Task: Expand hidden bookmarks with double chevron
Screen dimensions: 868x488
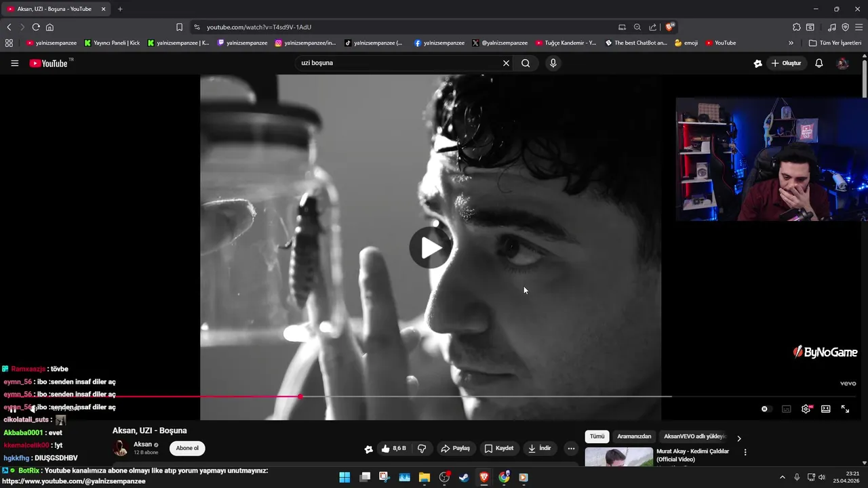Action: point(791,43)
